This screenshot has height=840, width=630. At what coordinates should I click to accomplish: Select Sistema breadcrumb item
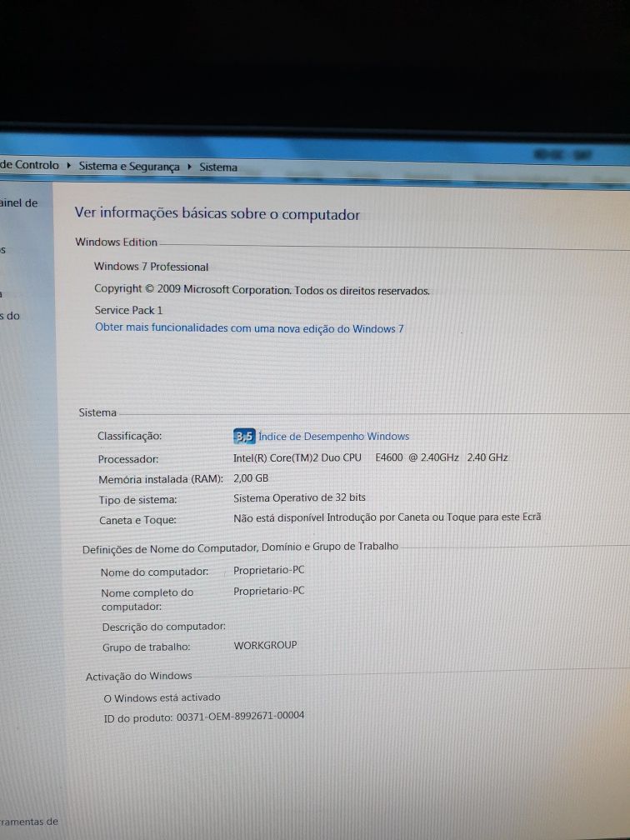(x=218, y=167)
